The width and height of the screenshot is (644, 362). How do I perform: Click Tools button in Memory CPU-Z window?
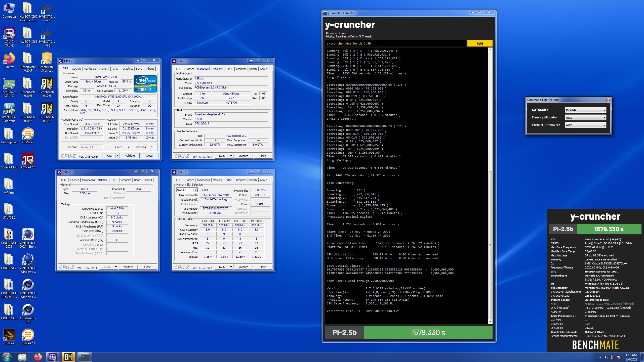click(x=107, y=267)
